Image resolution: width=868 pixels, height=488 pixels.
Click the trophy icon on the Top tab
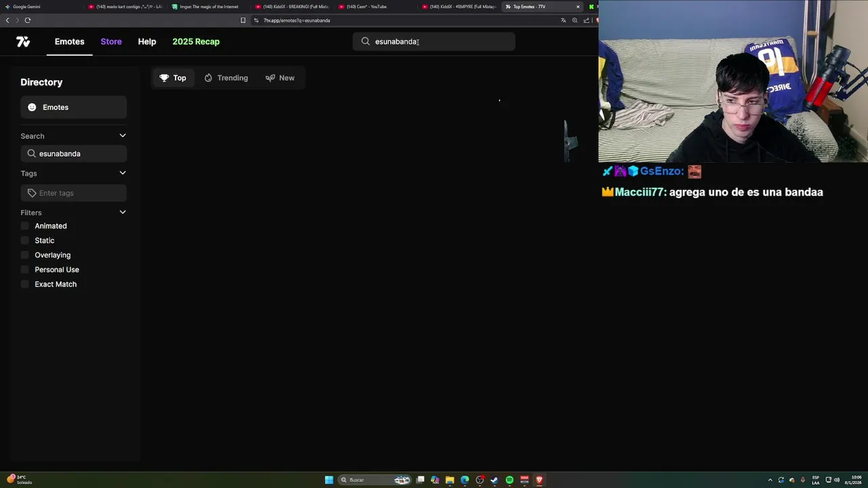pos(164,78)
